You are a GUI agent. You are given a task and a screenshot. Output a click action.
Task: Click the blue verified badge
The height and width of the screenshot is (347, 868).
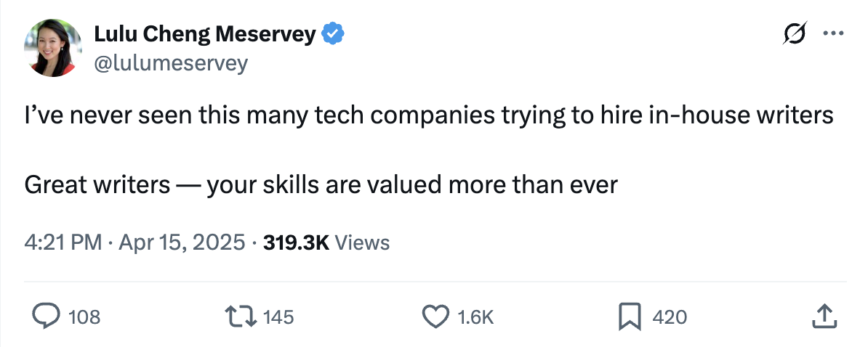click(334, 33)
